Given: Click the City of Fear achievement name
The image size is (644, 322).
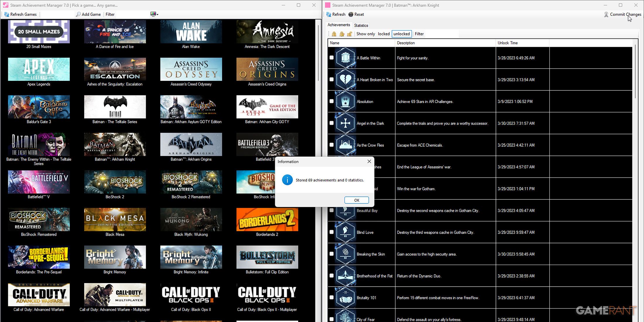Looking at the screenshot, I should tap(366, 319).
